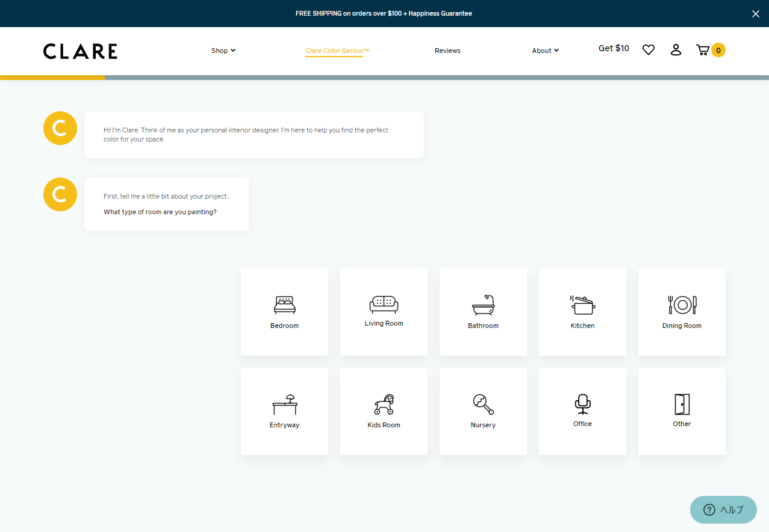Click the Living Room label text

pyautogui.click(x=384, y=323)
